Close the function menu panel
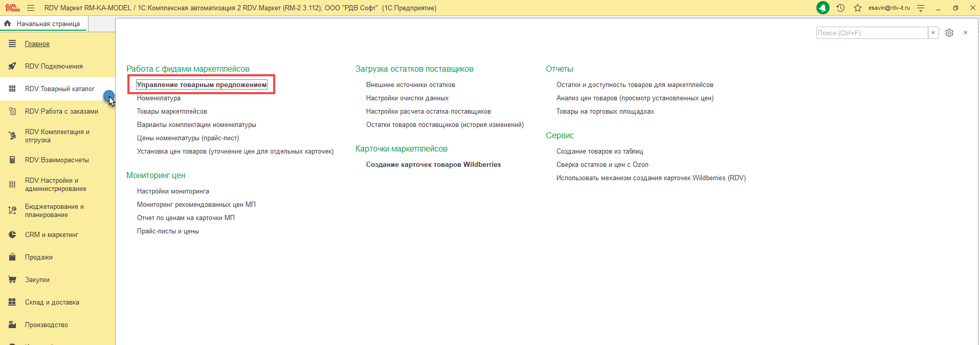 click(965, 33)
